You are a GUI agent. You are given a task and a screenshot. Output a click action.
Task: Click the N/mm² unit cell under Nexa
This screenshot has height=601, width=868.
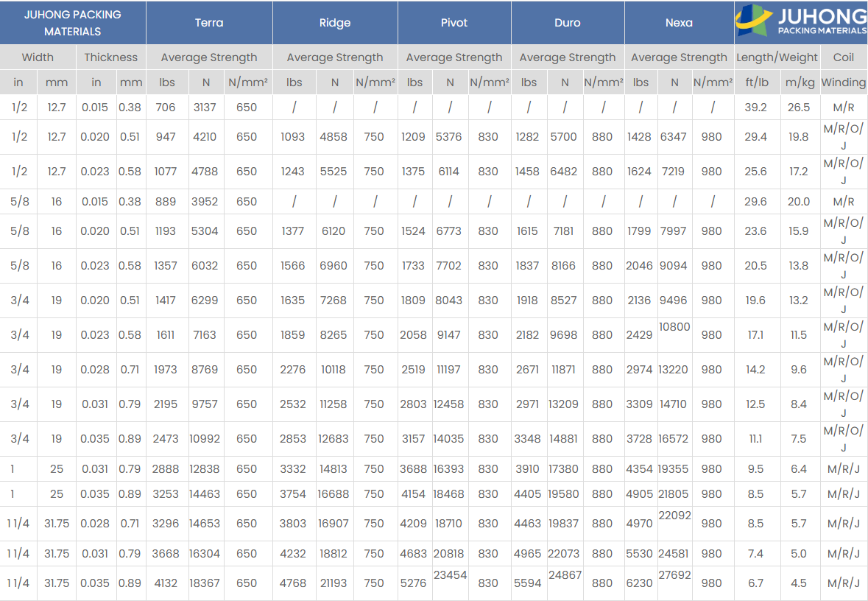coord(713,82)
